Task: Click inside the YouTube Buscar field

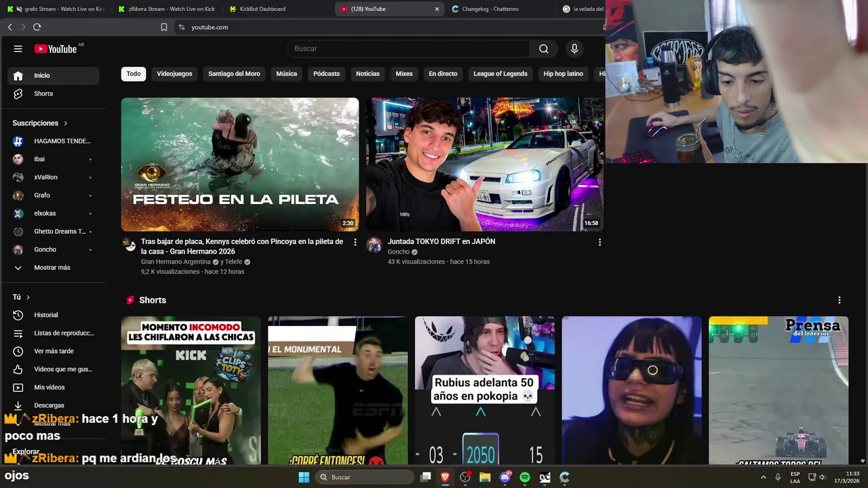Action: [x=409, y=49]
